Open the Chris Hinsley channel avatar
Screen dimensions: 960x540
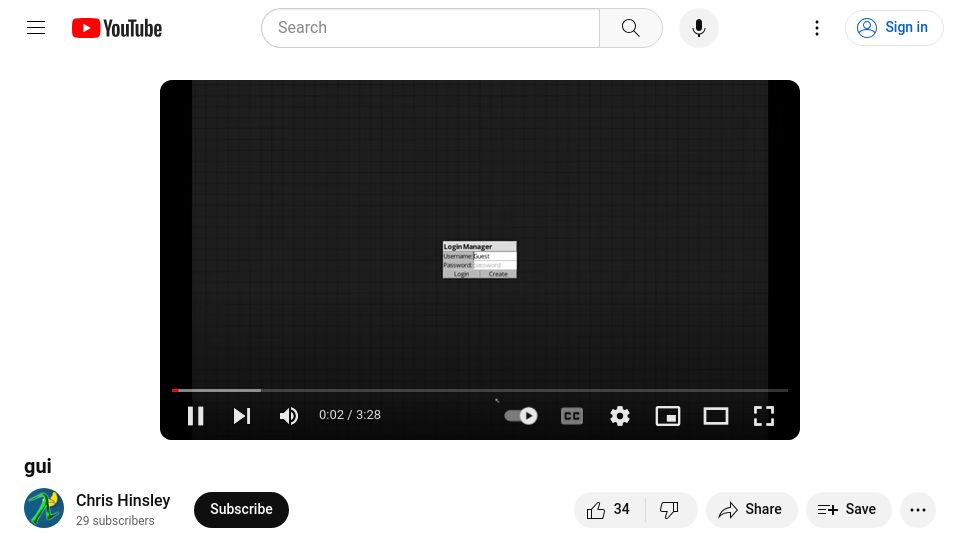[44, 508]
